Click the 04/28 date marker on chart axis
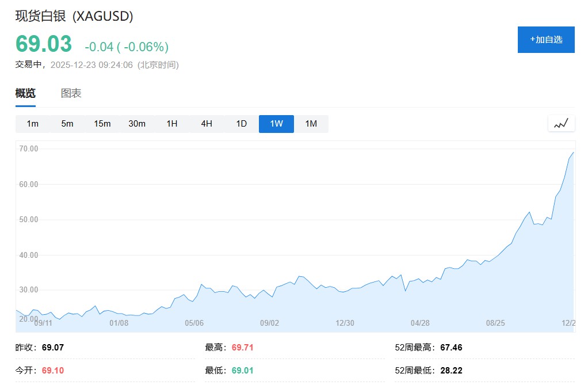 420,323
